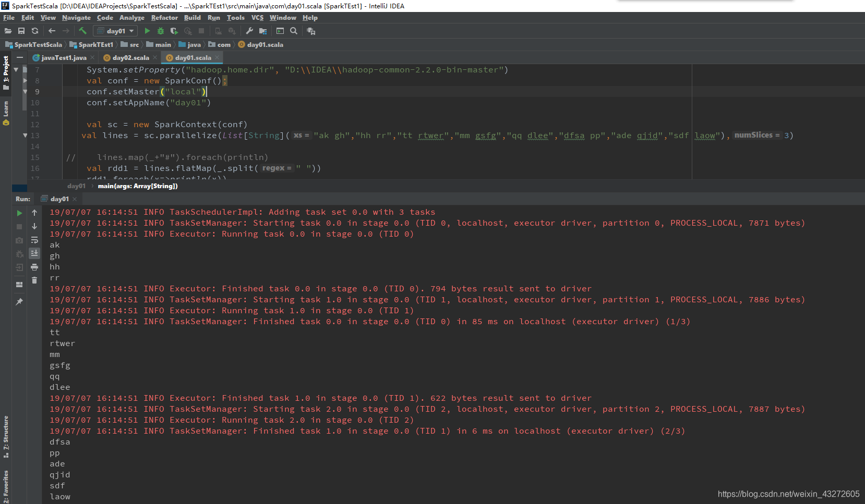Close the day01.scala editor tab
Image resolution: width=865 pixels, height=504 pixels.
(x=217, y=57)
